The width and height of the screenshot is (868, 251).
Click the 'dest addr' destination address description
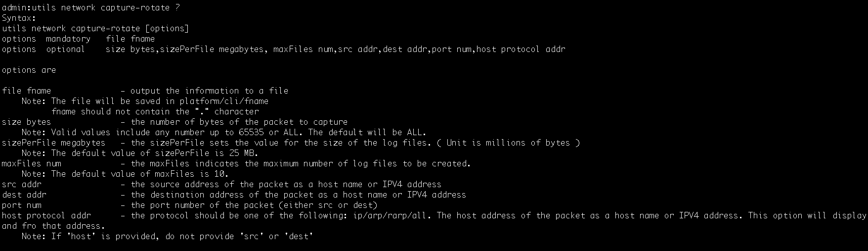click(298, 195)
